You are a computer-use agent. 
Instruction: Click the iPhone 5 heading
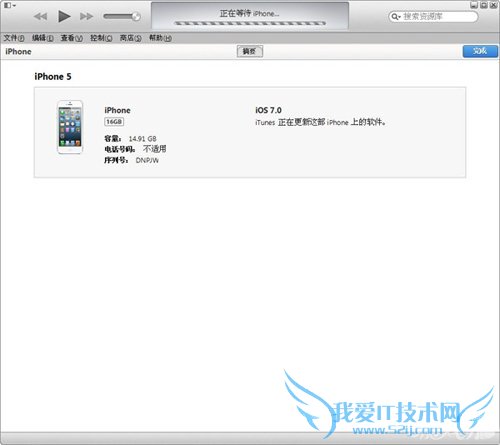tap(53, 77)
